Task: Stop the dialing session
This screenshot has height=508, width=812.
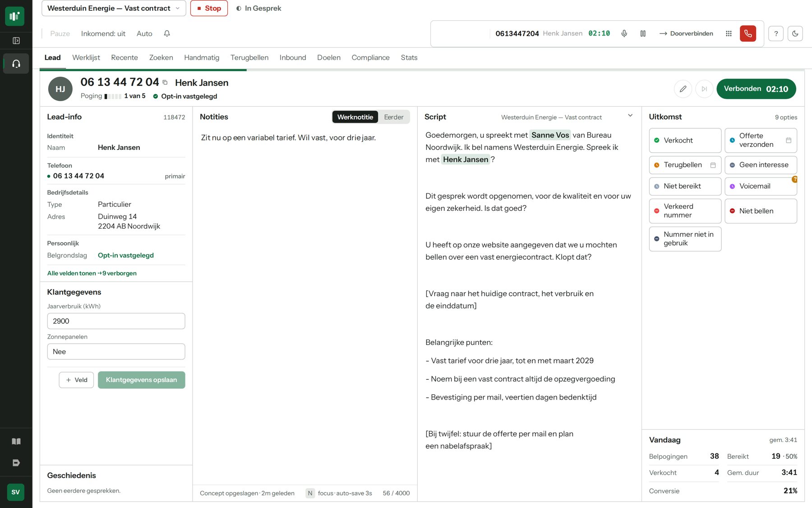Action: click(x=209, y=8)
